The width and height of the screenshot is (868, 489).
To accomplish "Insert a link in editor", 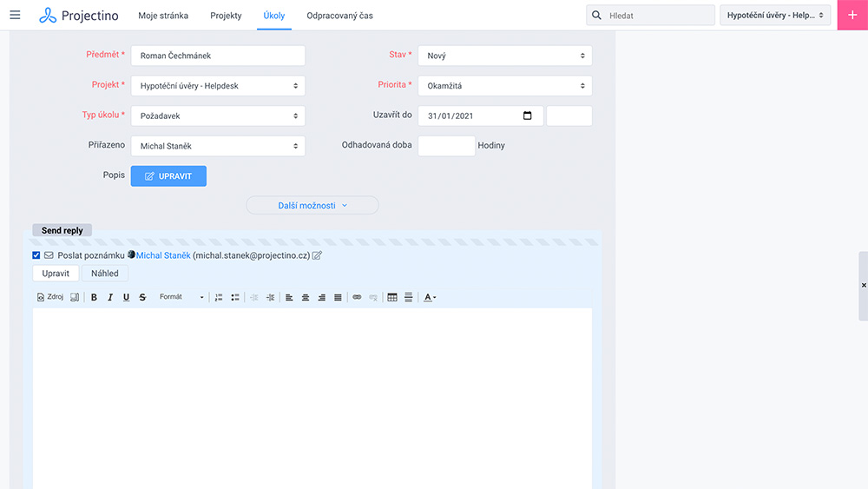I will tap(357, 297).
